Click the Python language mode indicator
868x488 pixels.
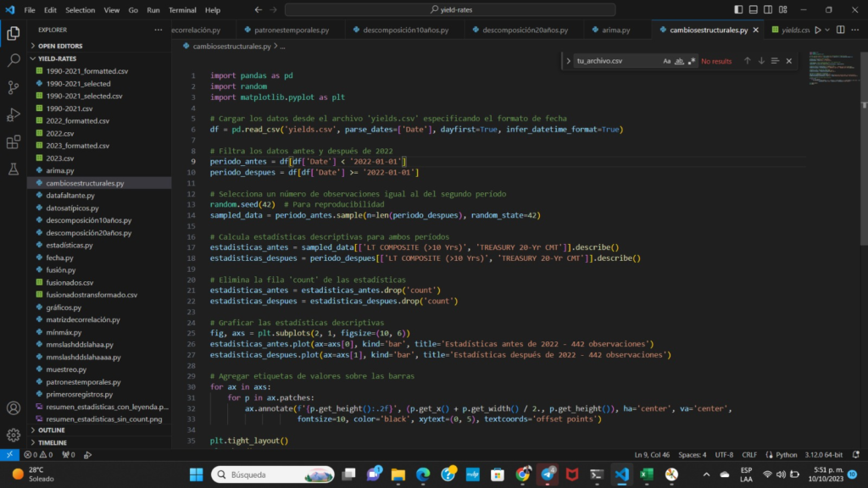786,455
